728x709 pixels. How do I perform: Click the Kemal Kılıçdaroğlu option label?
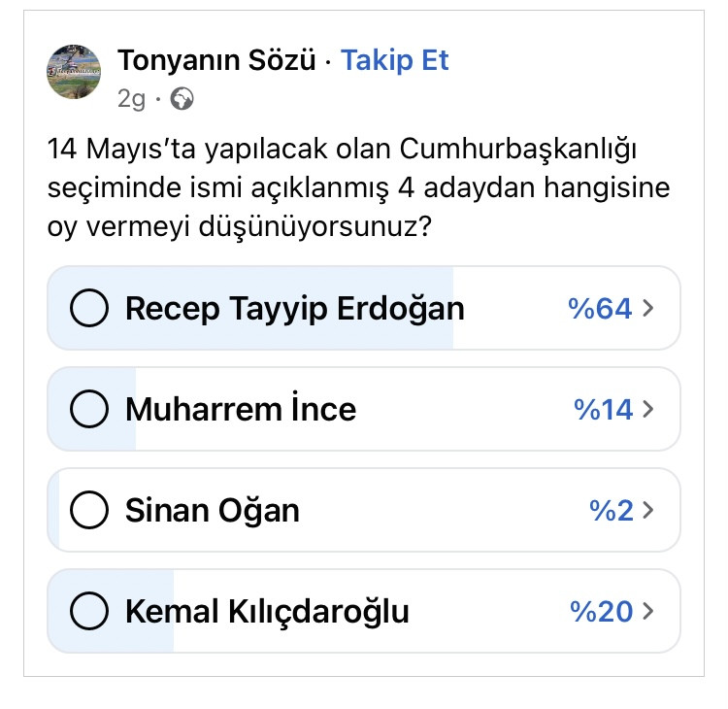267,612
